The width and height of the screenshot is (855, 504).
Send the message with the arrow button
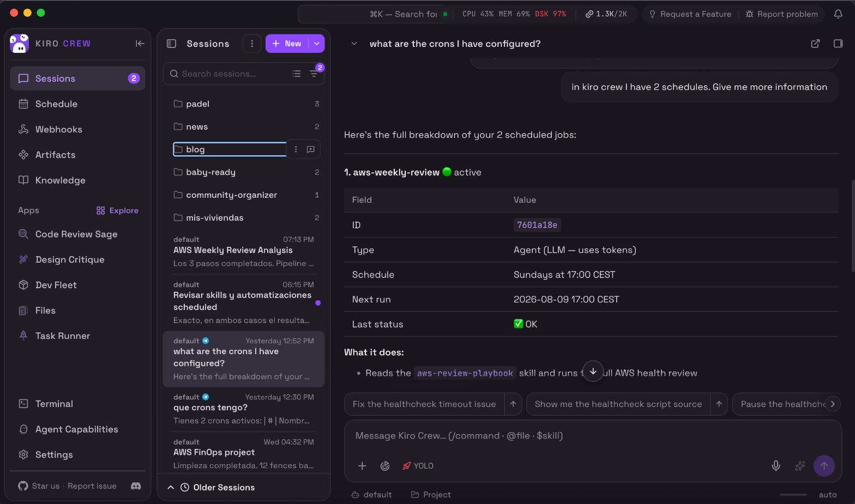point(824,466)
